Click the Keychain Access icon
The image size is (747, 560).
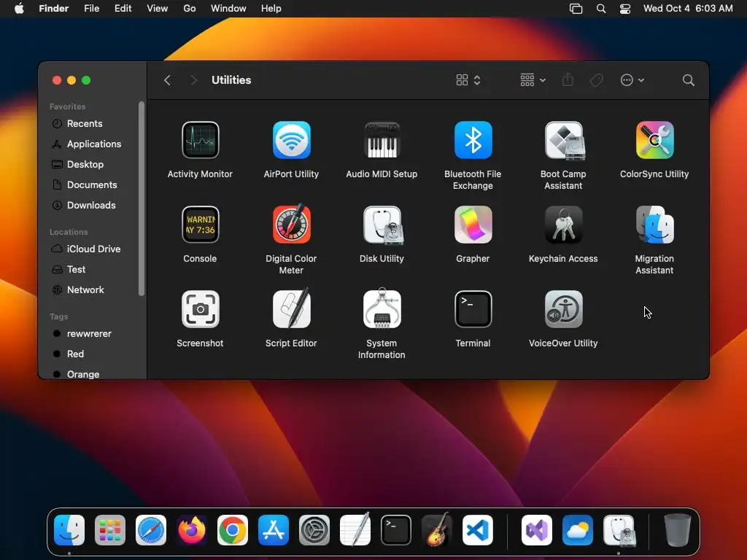564,225
